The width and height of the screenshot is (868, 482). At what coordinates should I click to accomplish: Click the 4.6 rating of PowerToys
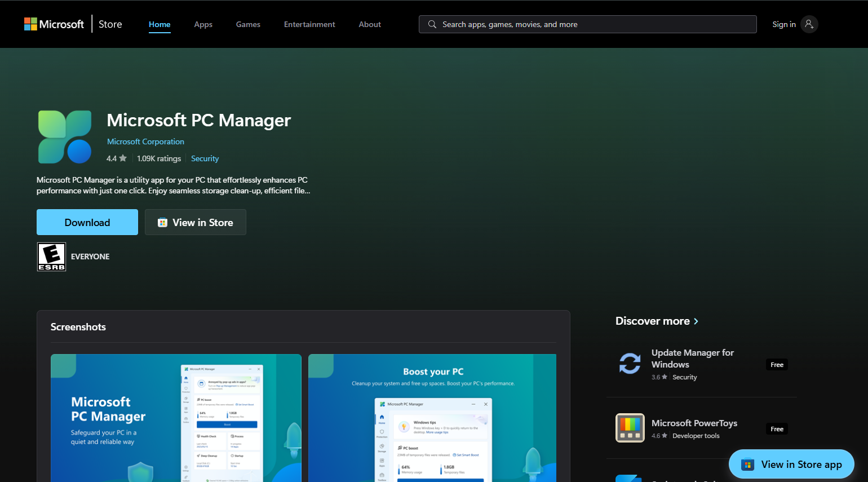coord(659,436)
